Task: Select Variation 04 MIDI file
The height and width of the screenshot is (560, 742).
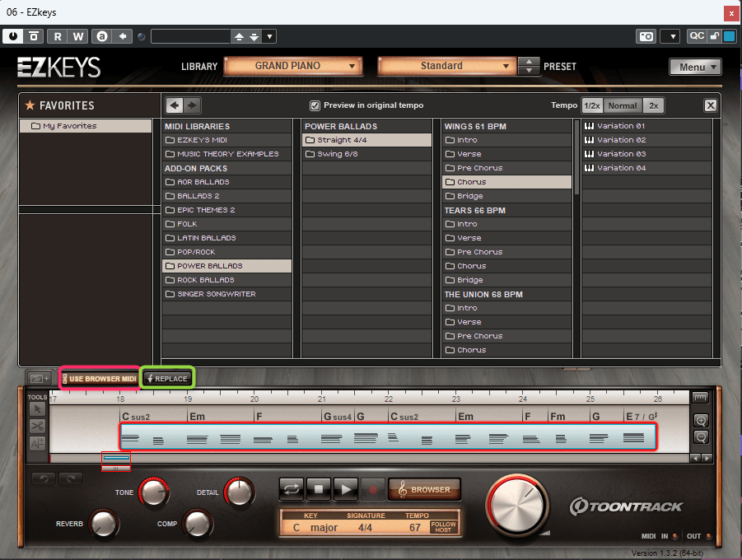Action: [x=647, y=168]
